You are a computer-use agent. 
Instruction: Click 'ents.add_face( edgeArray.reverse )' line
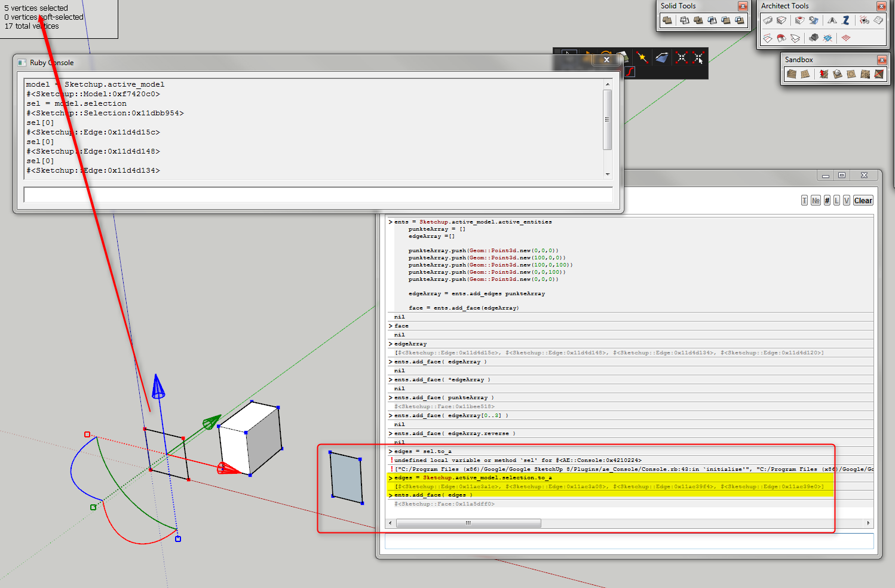point(455,433)
